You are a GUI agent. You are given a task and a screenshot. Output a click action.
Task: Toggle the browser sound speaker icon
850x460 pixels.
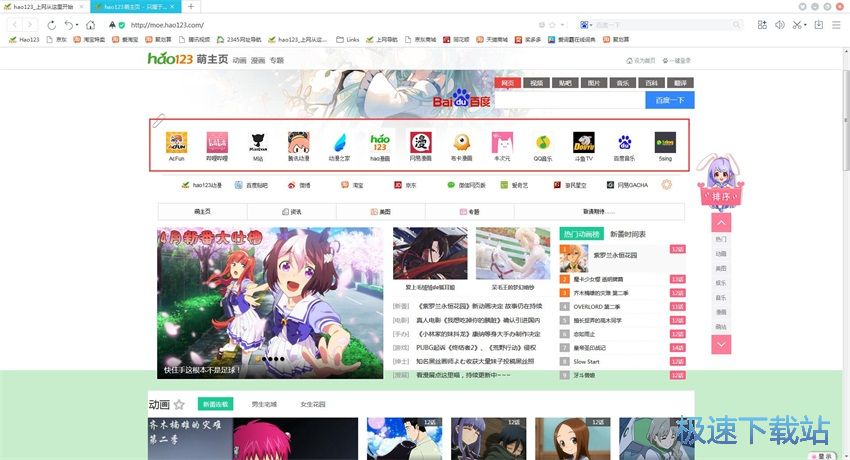click(780, 25)
